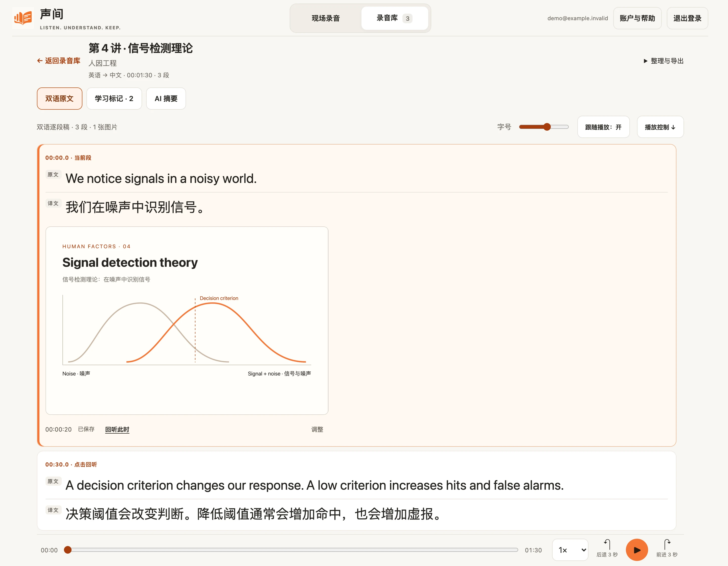
Task: Open the Signal detection theory slide image
Action: coord(187,320)
